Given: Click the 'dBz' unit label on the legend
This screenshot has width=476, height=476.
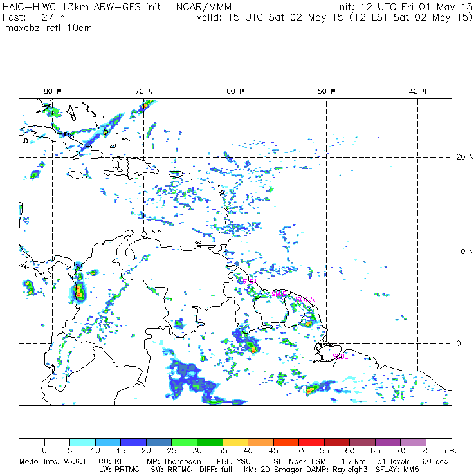Looking at the screenshot, I should coord(452,451).
